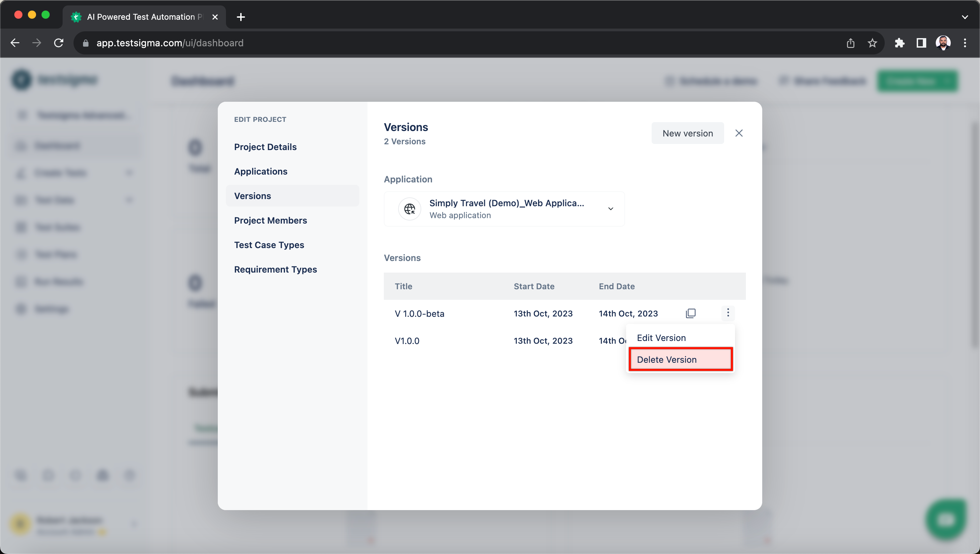Click the New version button
This screenshot has width=980, height=554.
coord(687,133)
